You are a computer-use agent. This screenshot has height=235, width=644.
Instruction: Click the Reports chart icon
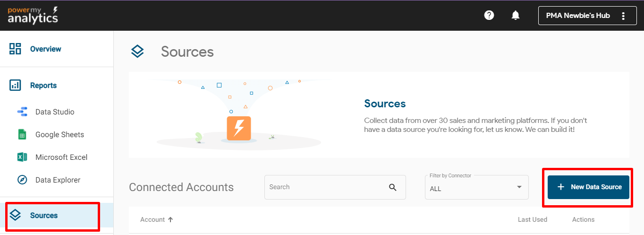(x=16, y=85)
